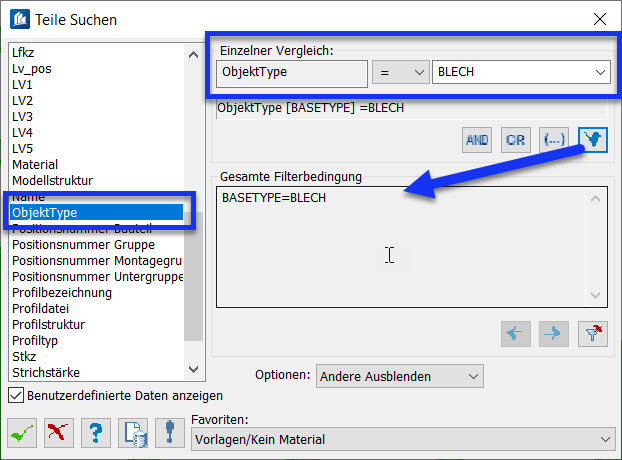Select Positionsnummer Montagegruppe entry
Viewport: 622px width, 460px height.
[x=97, y=261]
